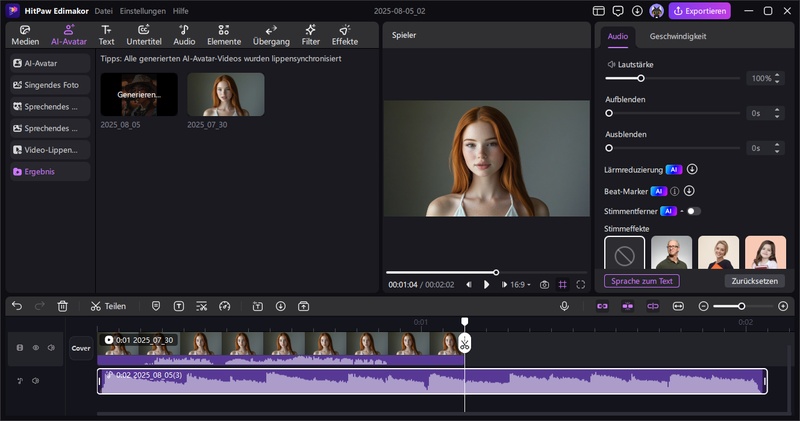Select AI-Avatar in the sidebar
This screenshot has height=421, width=800.
click(x=51, y=63)
